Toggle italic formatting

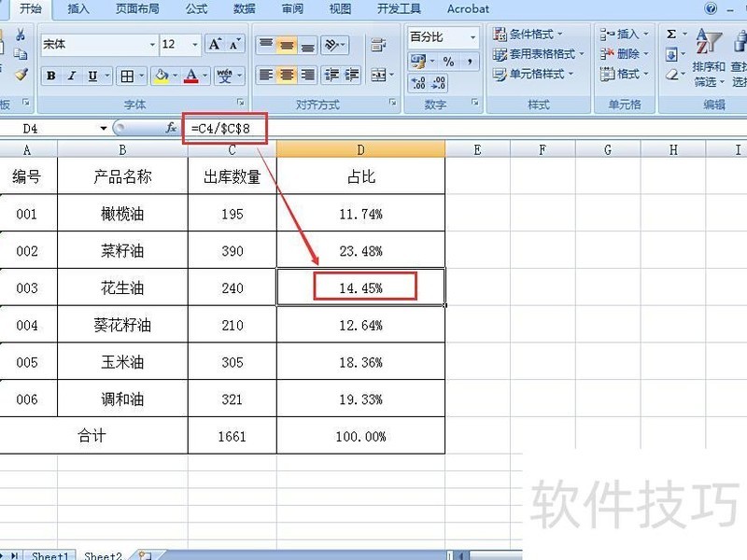click(71, 76)
